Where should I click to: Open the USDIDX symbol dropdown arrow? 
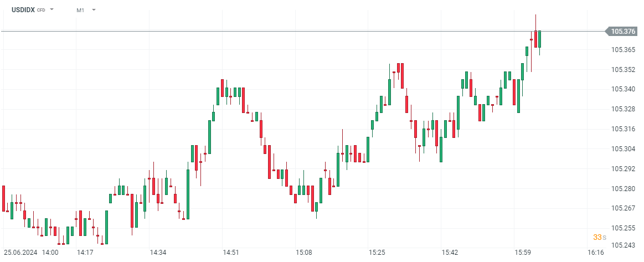(x=51, y=10)
